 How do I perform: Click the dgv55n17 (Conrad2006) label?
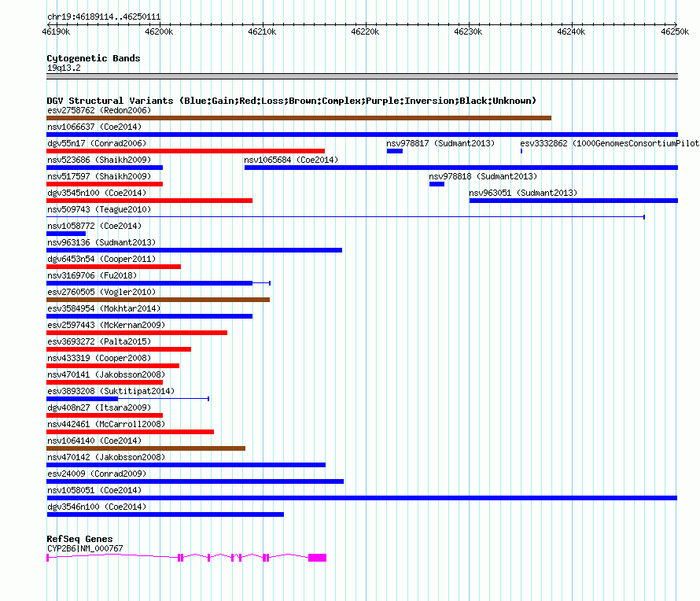click(97, 143)
